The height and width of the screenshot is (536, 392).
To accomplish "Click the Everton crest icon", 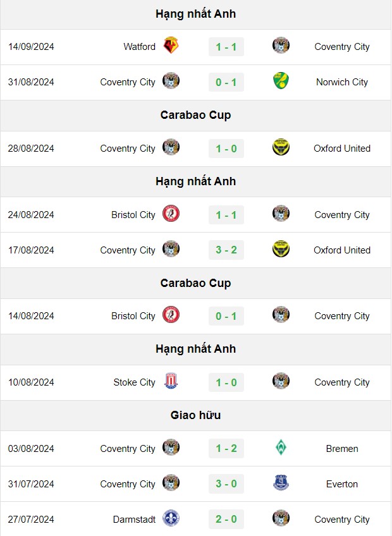I will pos(281,483).
